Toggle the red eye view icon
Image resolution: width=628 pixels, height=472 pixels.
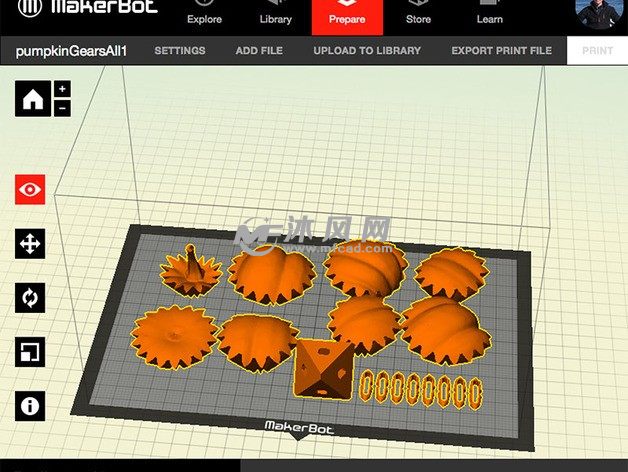[30, 189]
